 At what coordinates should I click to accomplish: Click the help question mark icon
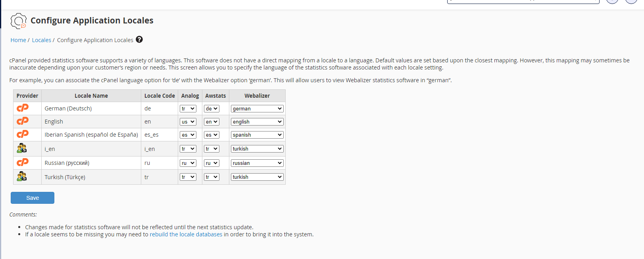(139, 39)
